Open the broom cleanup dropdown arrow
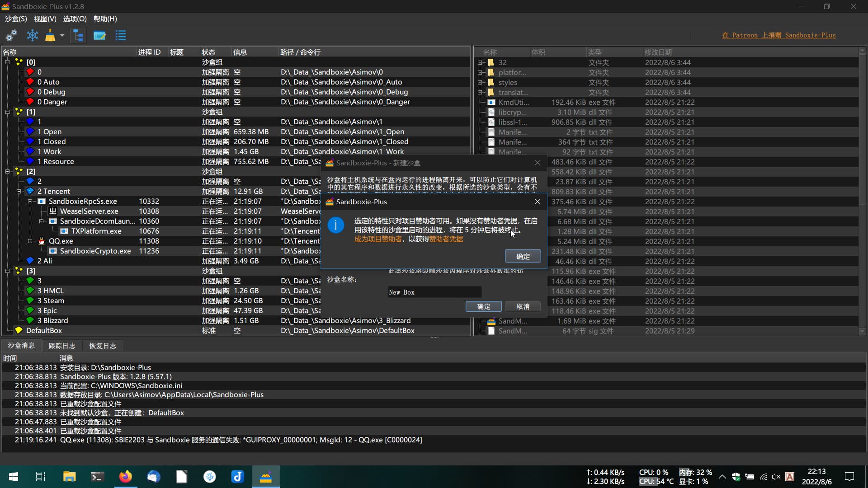868x488 pixels. tap(62, 35)
